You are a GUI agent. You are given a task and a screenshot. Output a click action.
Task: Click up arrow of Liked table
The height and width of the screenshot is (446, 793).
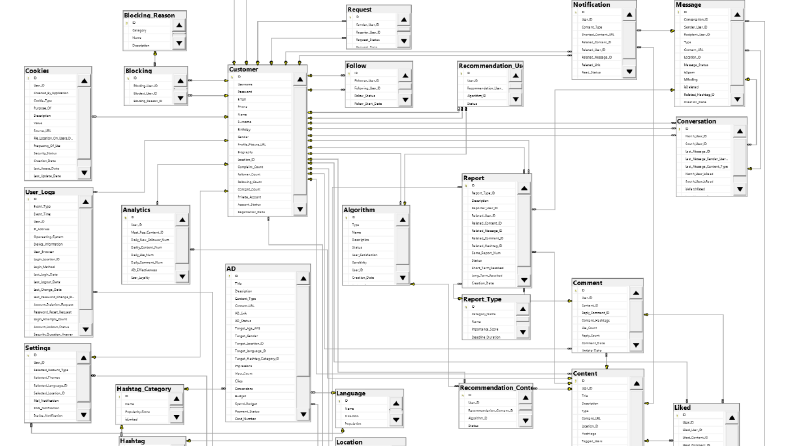(x=732, y=418)
